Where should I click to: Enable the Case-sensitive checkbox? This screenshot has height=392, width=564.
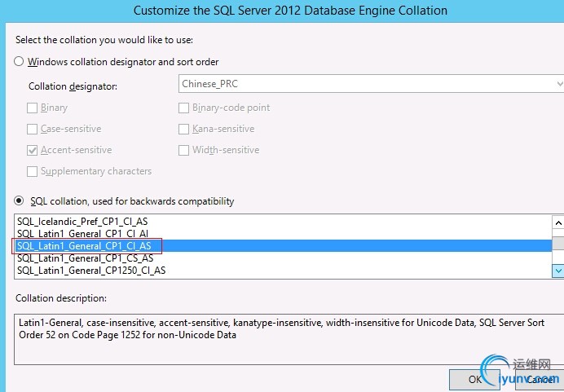tap(33, 129)
